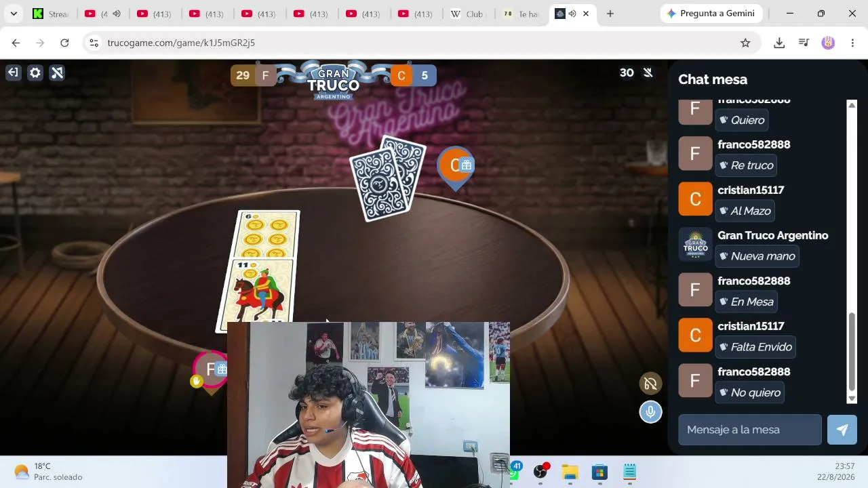Open the browser media controls
Image resolution: width=868 pixels, height=488 pixels.
coord(804,43)
